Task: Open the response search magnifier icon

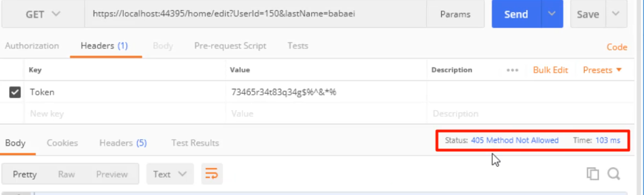Action: click(x=613, y=174)
